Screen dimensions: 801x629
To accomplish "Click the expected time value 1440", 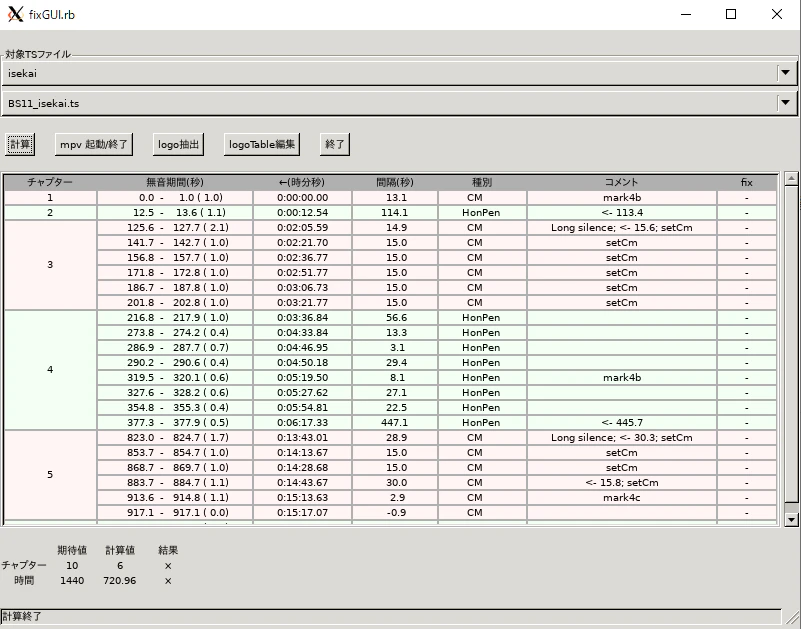I will coord(72,580).
